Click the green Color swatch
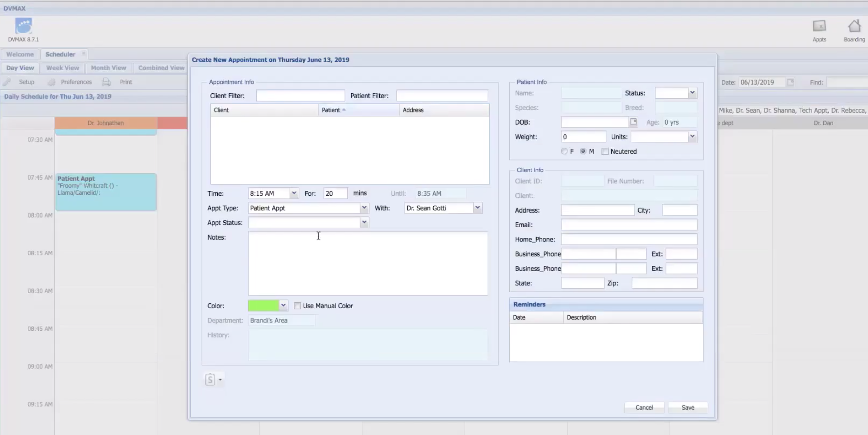Image resolution: width=868 pixels, height=435 pixels. click(x=263, y=306)
